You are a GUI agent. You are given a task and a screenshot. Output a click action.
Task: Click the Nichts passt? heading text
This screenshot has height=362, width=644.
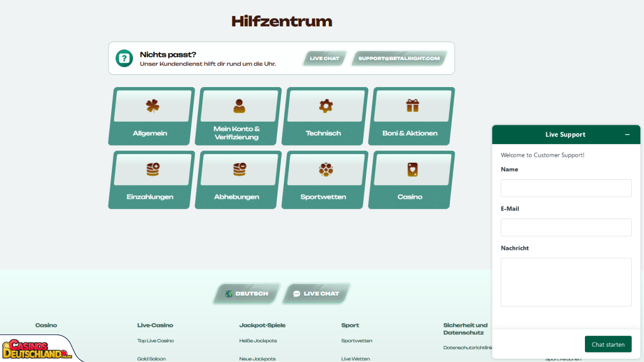tap(168, 54)
